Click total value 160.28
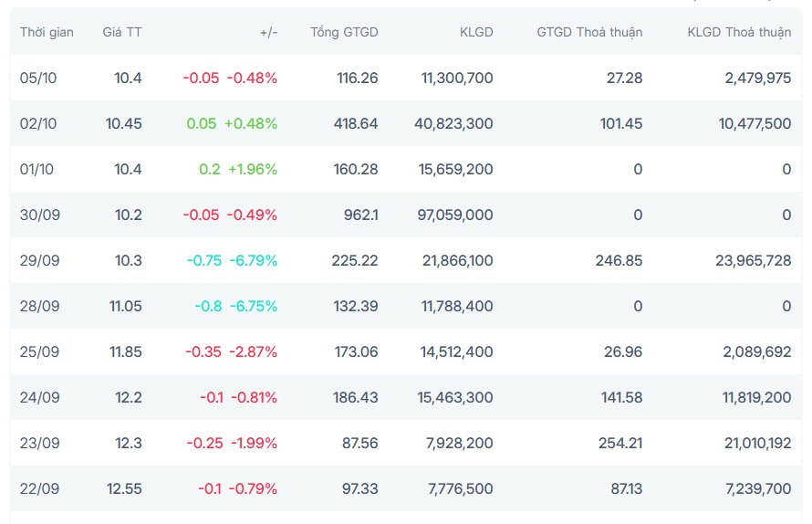Screen dimensions: 812x524 click(356, 169)
